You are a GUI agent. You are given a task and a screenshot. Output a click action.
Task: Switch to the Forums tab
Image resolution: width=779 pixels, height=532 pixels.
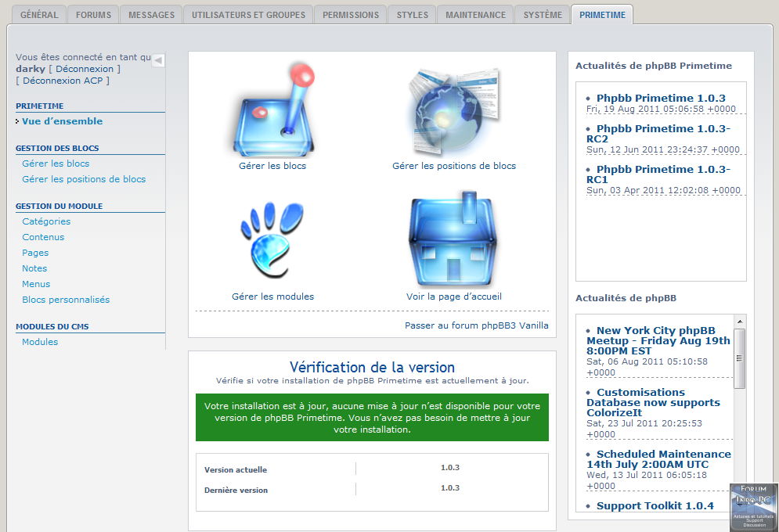93,15
